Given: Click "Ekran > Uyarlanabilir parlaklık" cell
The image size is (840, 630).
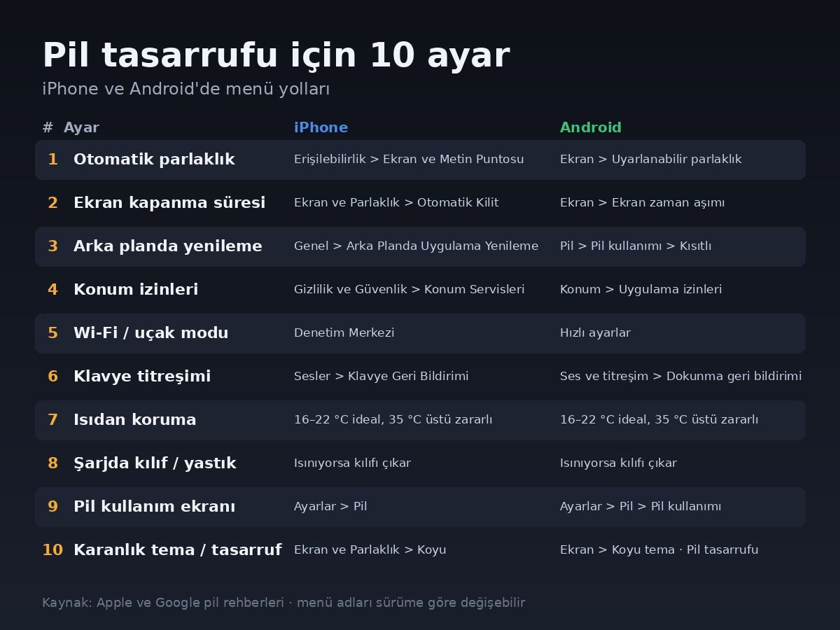Looking at the screenshot, I should click(650, 160).
